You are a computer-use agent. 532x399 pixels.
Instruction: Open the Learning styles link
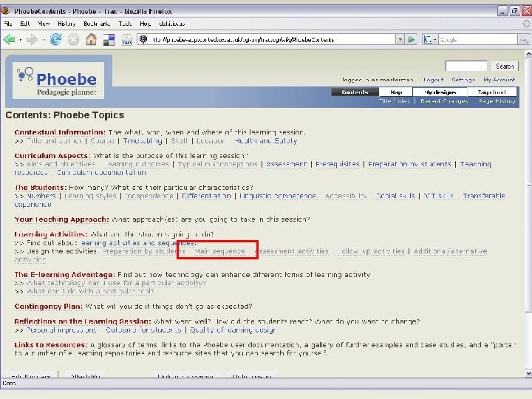(x=90, y=196)
